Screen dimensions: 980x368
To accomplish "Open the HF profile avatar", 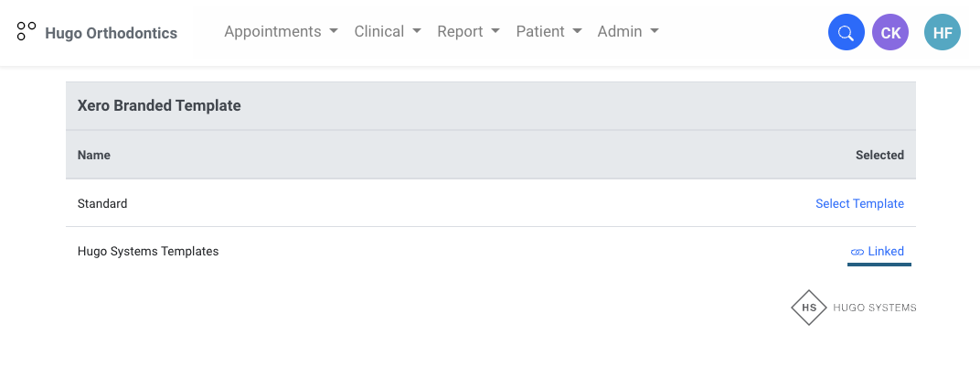I will click(x=943, y=34).
